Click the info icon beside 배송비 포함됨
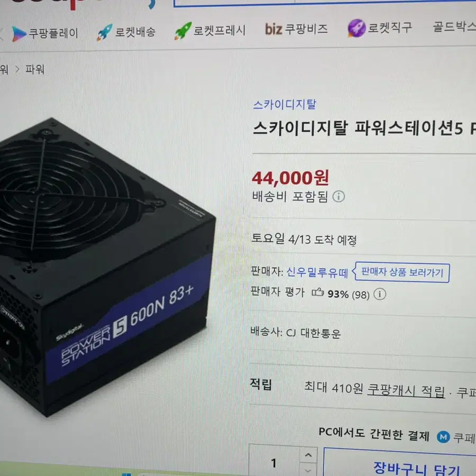 (x=338, y=196)
